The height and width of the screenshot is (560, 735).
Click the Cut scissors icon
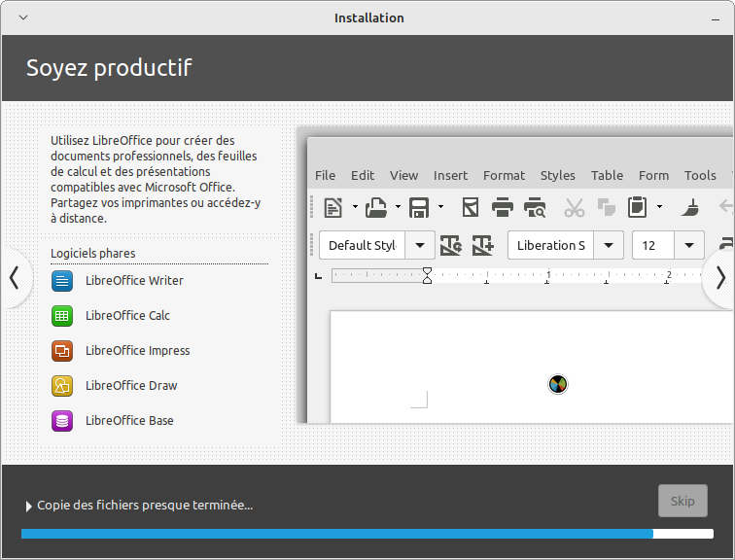tap(575, 207)
